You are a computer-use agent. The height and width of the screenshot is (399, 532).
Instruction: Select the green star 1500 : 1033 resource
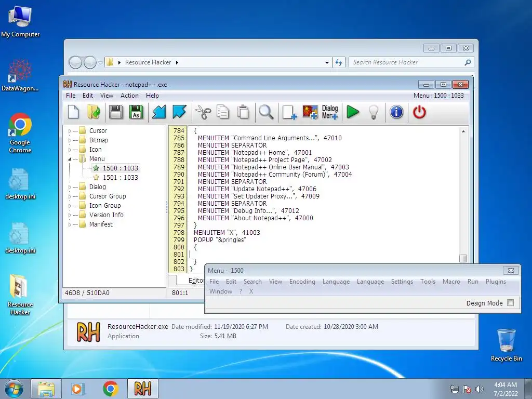[x=116, y=168]
